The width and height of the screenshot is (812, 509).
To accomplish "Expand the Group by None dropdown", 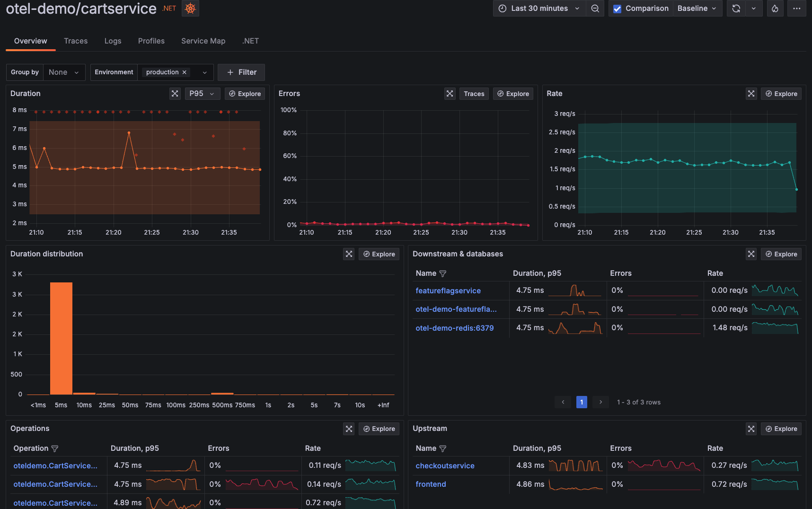I will click(64, 72).
